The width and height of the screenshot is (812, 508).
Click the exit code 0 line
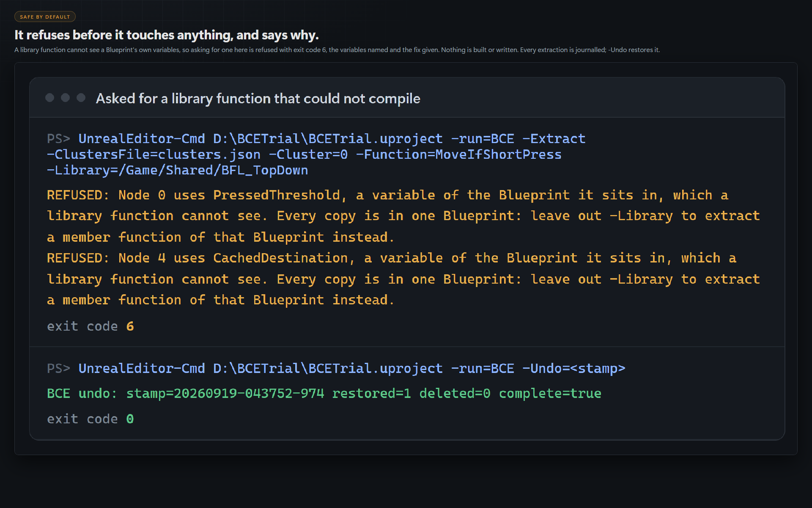point(91,419)
